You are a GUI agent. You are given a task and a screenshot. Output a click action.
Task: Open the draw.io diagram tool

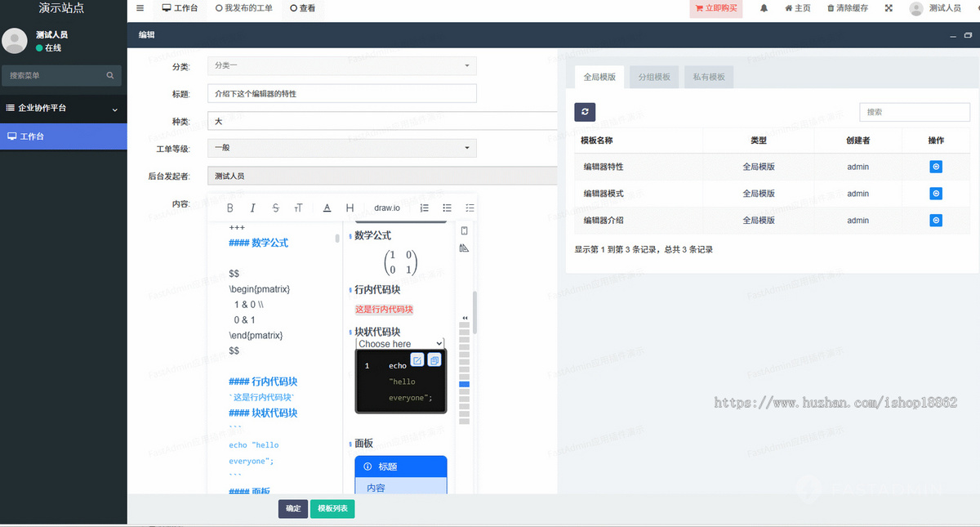387,208
